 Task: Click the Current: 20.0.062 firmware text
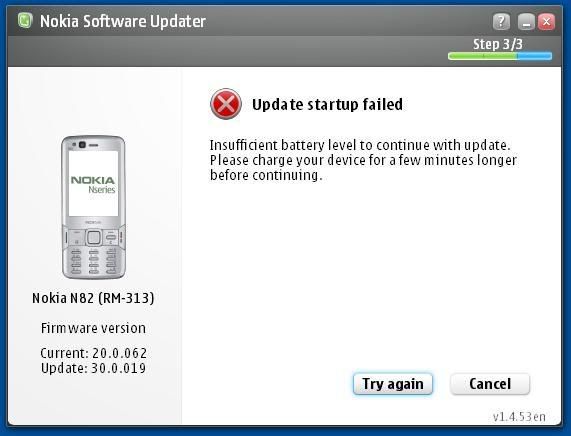click(x=94, y=353)
